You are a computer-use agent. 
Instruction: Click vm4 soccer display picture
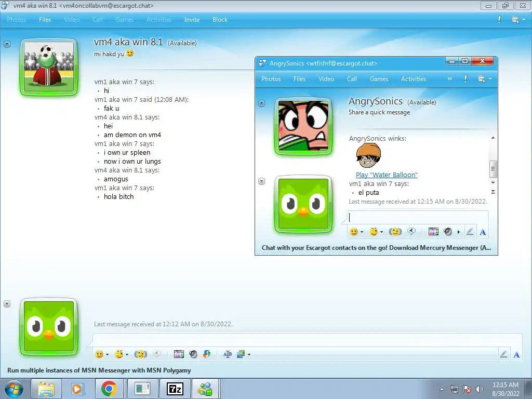point(49,66)
